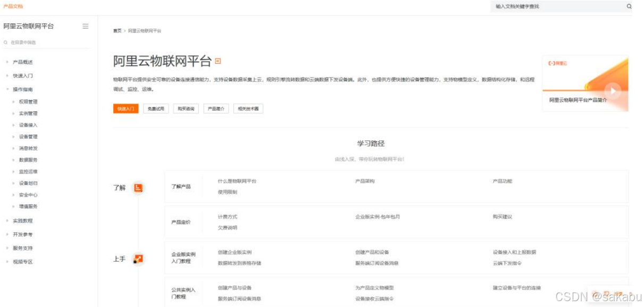Viewport: 644px width, 307px height.
Task: Click the 企业版实例入门教程 row label
Action: pos(183,258)
